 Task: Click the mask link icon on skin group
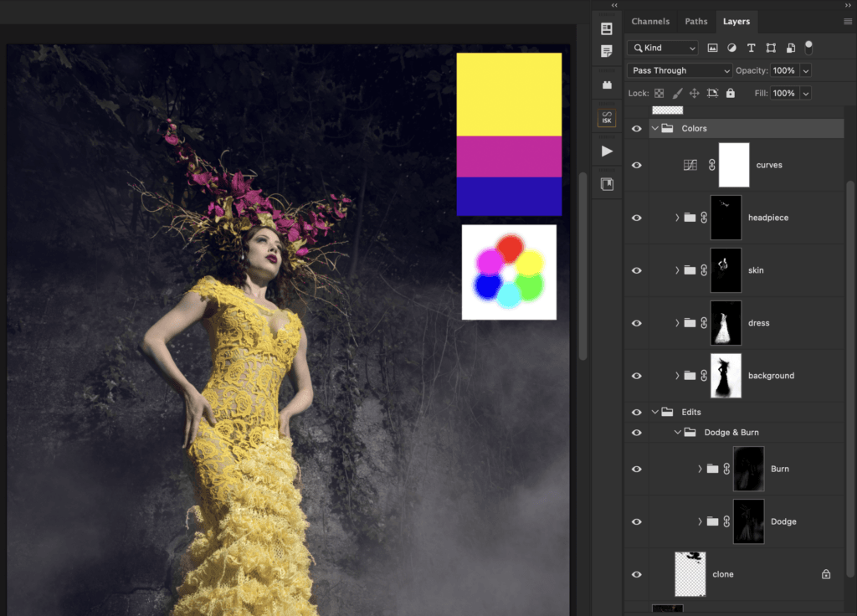[704, 270]
